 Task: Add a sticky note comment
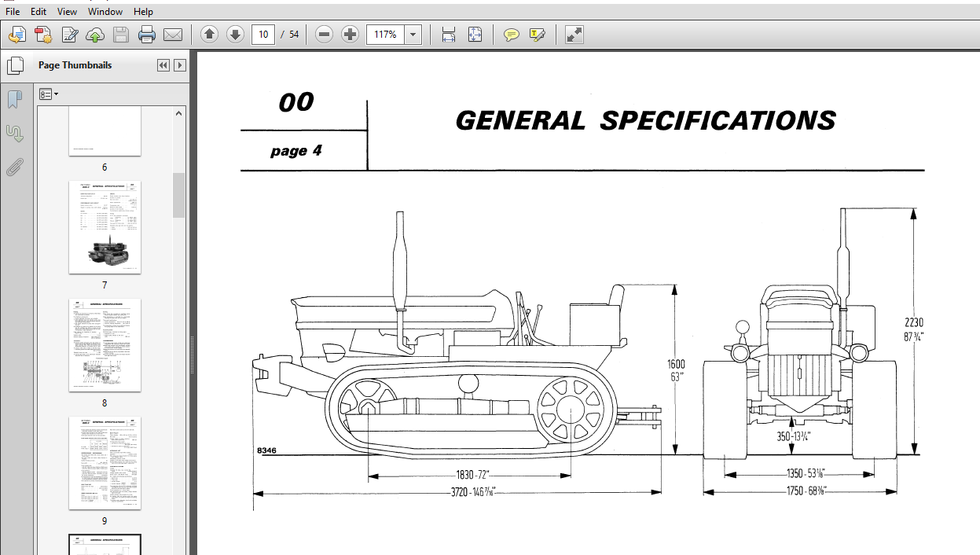(x=512, y=35)
